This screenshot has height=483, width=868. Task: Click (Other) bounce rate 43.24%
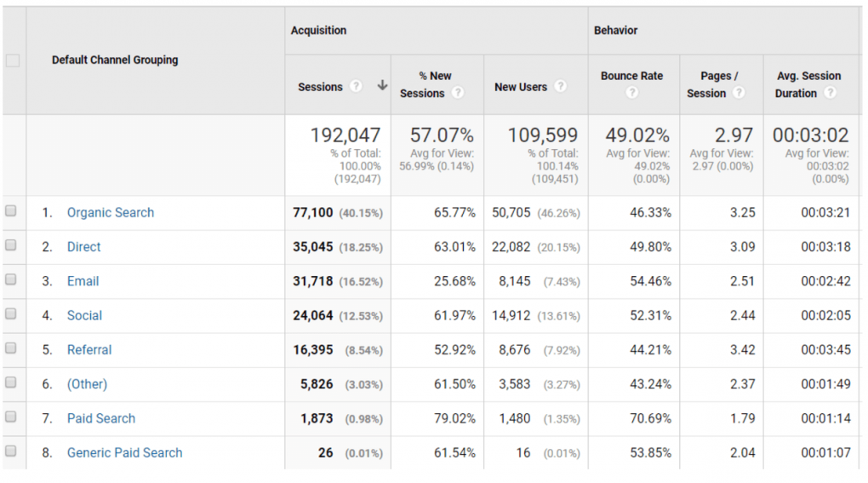click(x=650, y=384)
